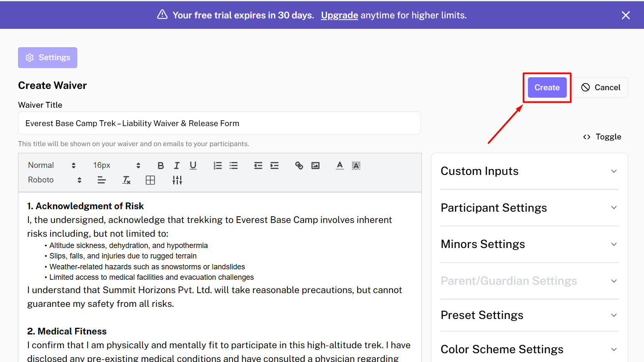Toggle bullet list formatting
The height and width of the screenshot is (362, 644).
click(233, 166)
